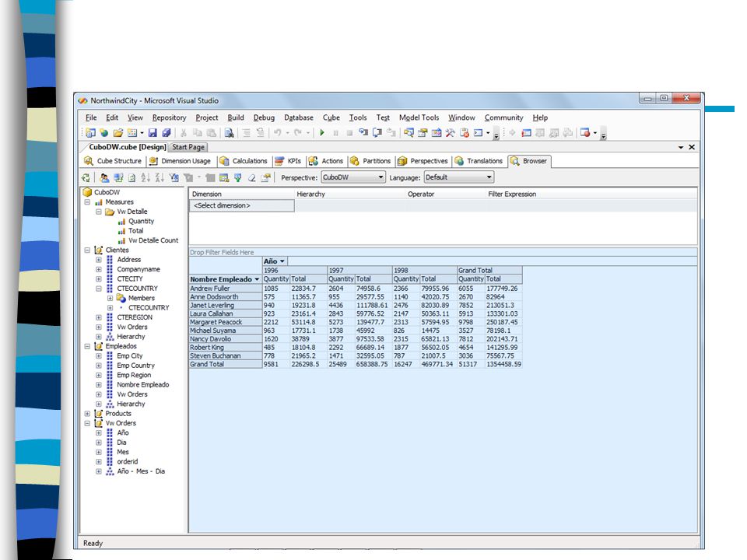This screenshot has height=560, width=747.
Task: Click the Save disk icon
Action: 153,133
